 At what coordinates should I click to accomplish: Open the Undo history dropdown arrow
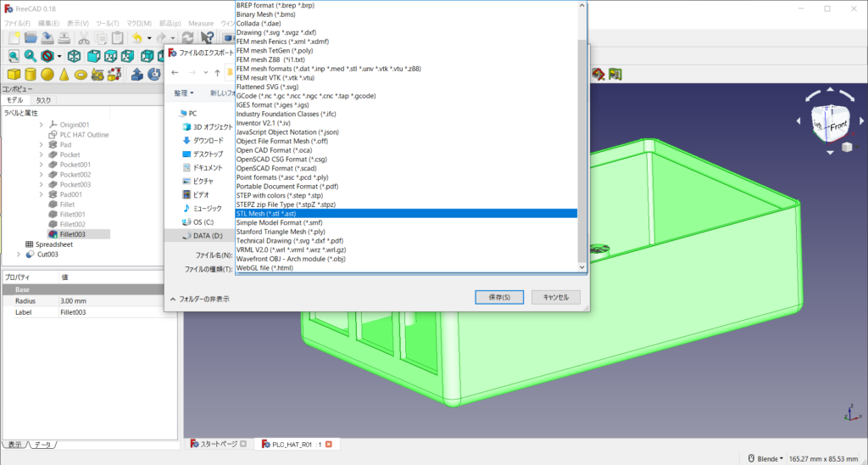tap(148, 37)
